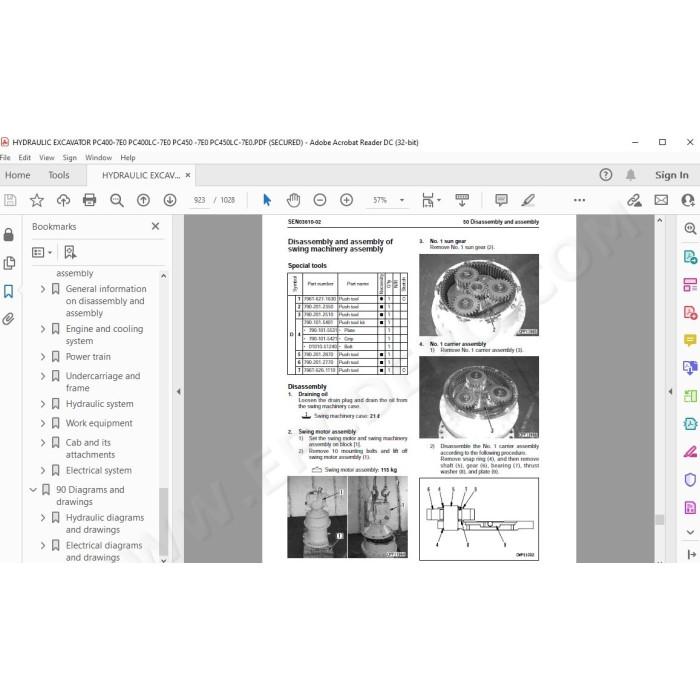Open the Edit menu
Viewport: 700px width, 700px height.
25,158
